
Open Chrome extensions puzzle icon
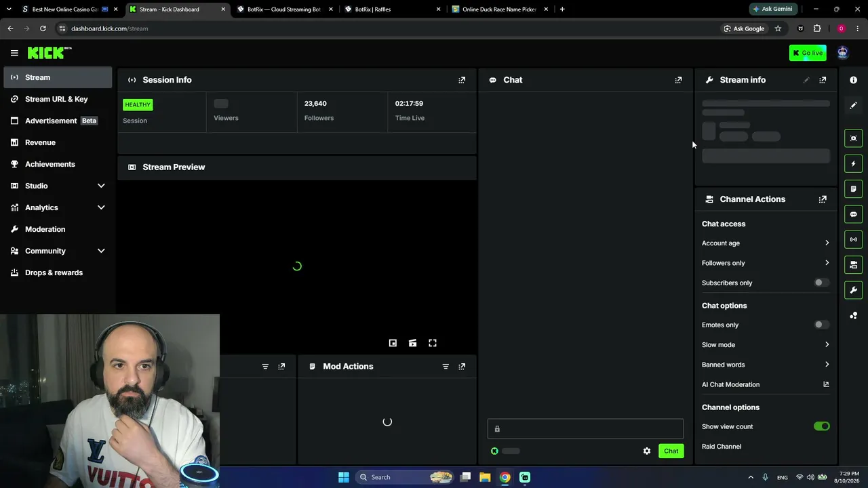[x=816, y=28]
